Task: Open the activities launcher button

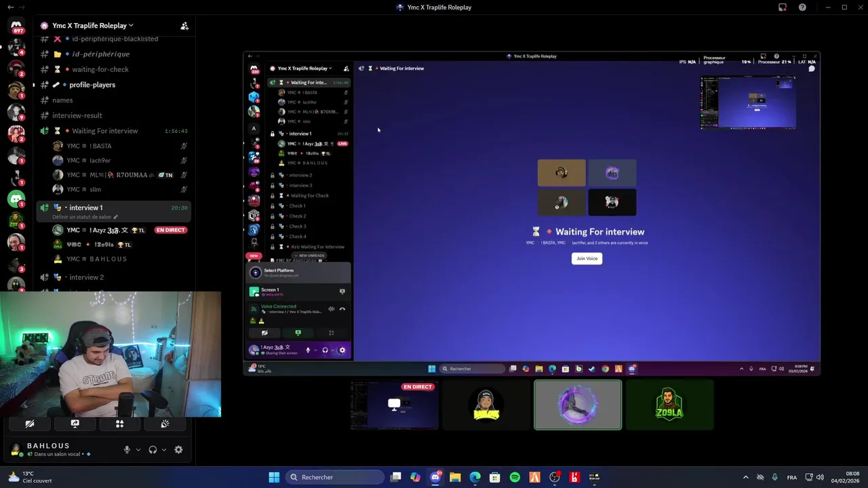Action: [x=119, y=424]
